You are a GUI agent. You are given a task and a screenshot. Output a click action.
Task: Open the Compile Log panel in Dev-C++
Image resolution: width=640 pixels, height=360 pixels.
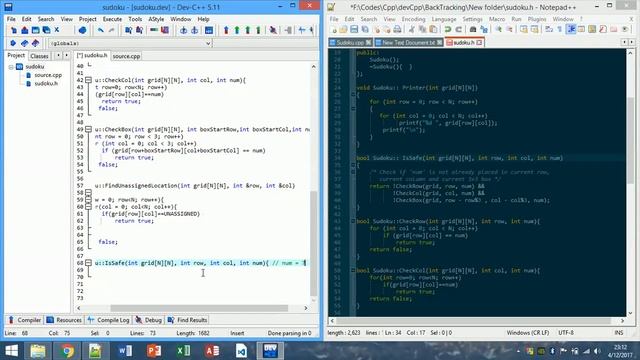pyautogui.click(x=108, y=320)
